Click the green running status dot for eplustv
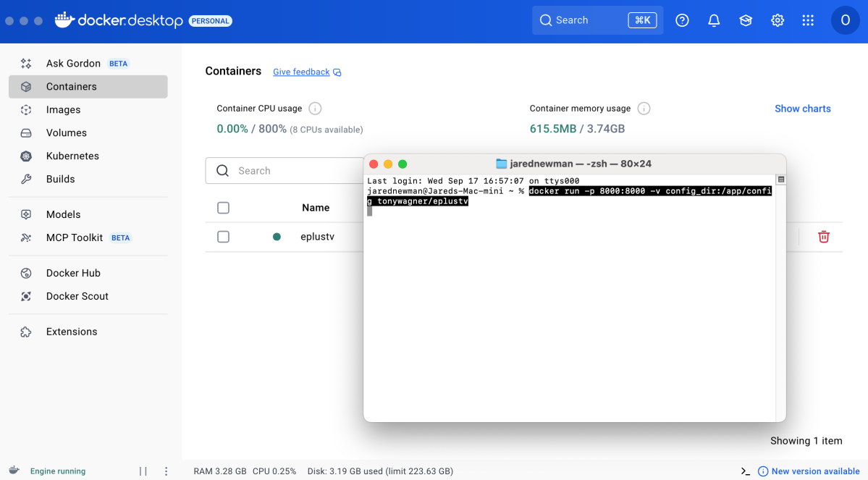868x480 pixels. (277, 237)
